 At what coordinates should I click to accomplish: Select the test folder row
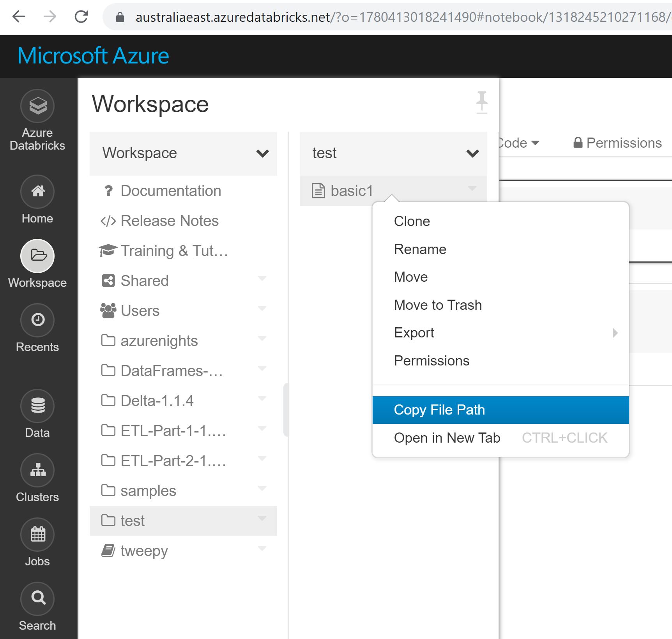pos(183,521)
